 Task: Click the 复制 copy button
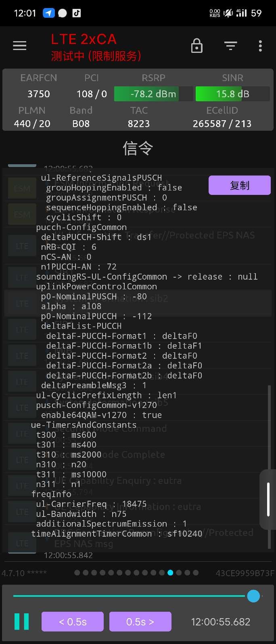point(239,186)
